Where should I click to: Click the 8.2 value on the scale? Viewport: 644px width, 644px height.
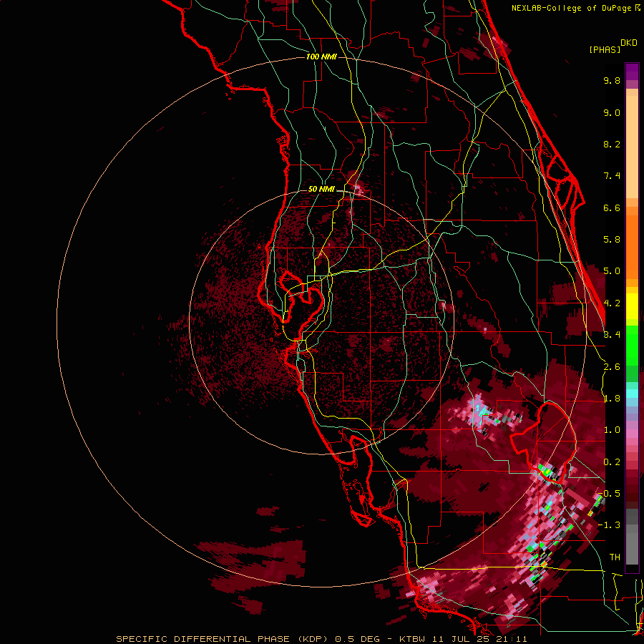[612, 145]
